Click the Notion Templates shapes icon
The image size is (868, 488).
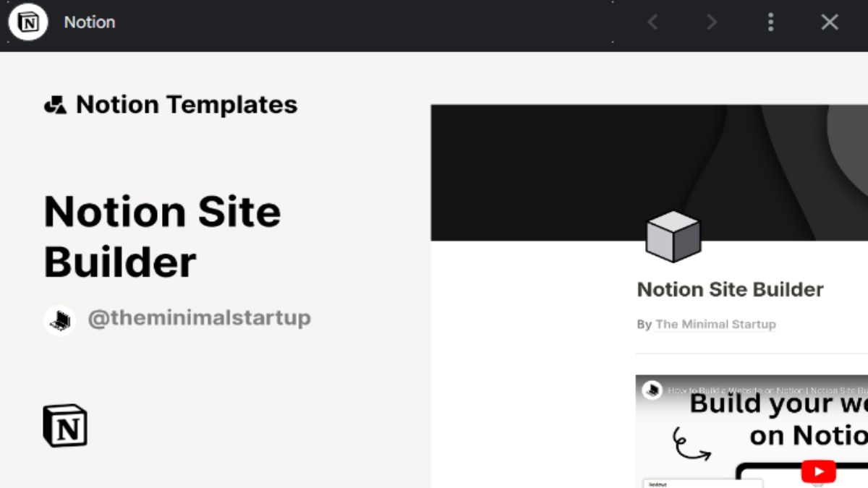pyautogui.click(x=56, y=106)
